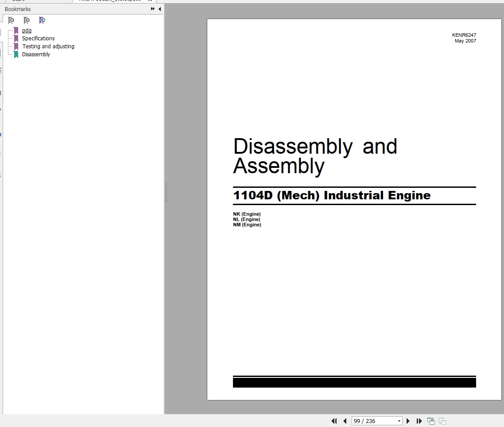
Task: Click the panel splitter handle beside bookmarks
Action: tap(166, 193)
